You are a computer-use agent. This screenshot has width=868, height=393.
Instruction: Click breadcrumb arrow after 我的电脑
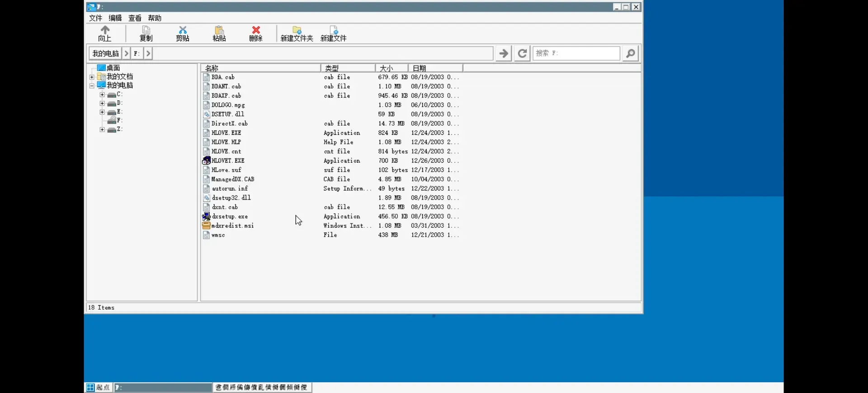coord(126,53)
